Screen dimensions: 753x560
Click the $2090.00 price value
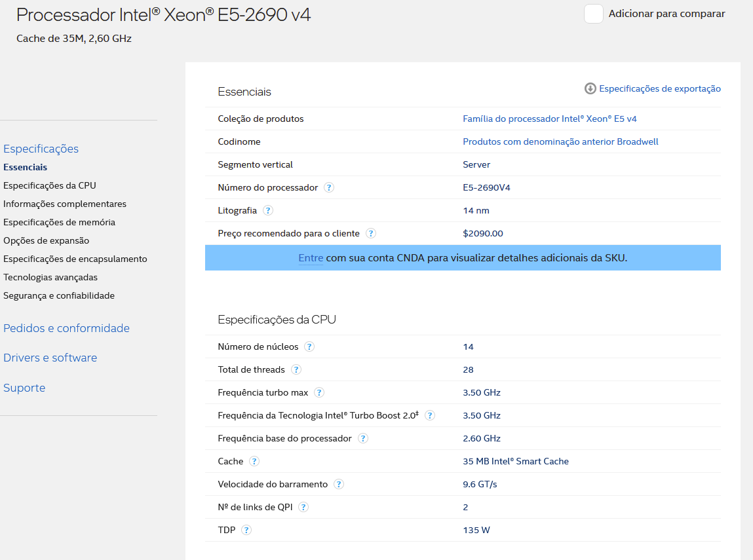[x=482, y=233]
